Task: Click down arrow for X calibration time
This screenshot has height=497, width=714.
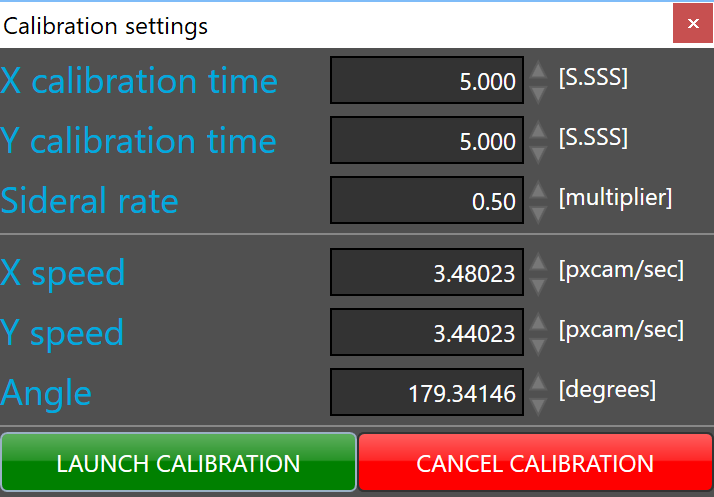Action: coord(538,91)
